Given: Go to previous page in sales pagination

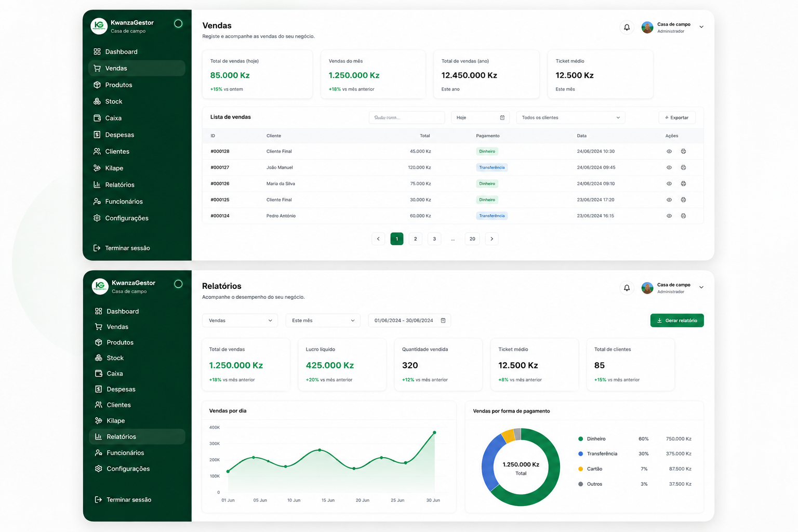Looking at the screenshot, I should (378, 239).
